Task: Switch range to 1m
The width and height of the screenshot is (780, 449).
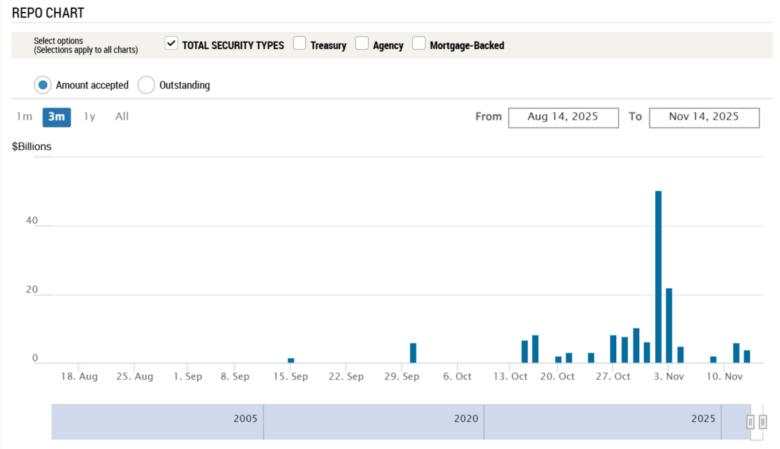Action: [x=24, y=117]
